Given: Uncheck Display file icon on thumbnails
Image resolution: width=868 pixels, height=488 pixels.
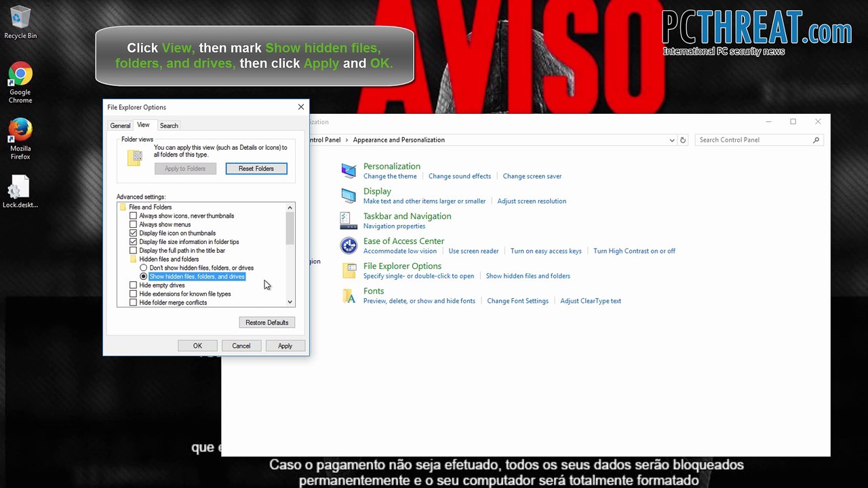Looking at the screenshot, I should 133,233.
